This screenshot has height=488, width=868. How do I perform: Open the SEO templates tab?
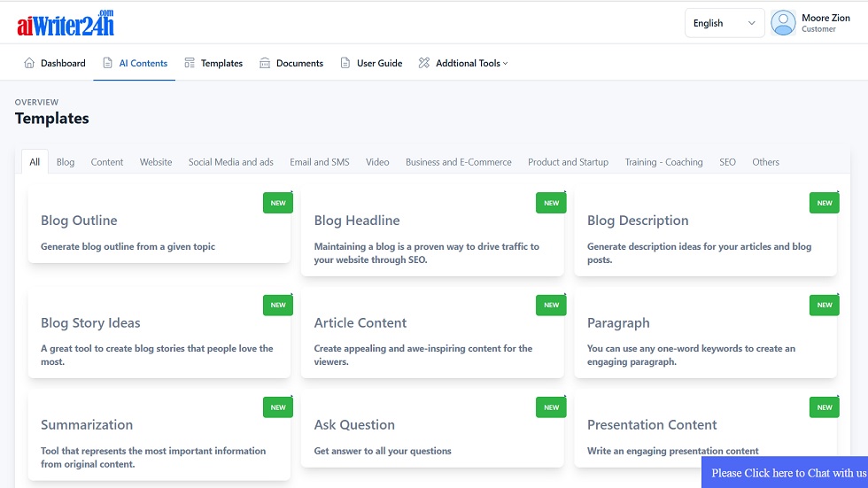727,162
